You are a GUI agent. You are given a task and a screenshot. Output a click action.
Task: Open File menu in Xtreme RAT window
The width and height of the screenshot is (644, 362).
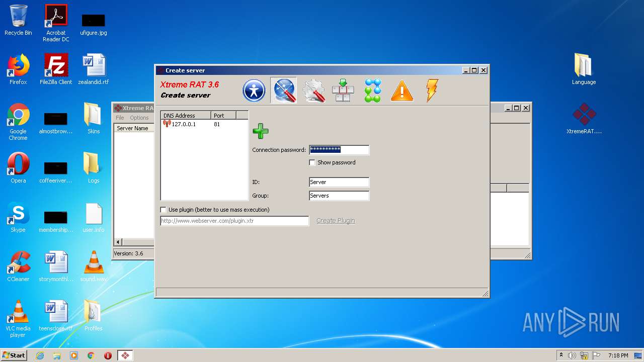pyautogui.click(x=120, y=118)
